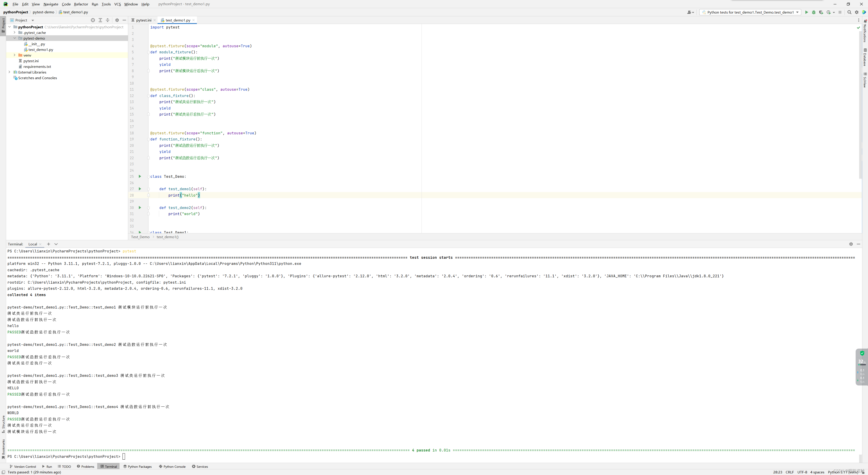Open Project panel options gear
The width and height of the screenshot is (868, 475).
117,20
